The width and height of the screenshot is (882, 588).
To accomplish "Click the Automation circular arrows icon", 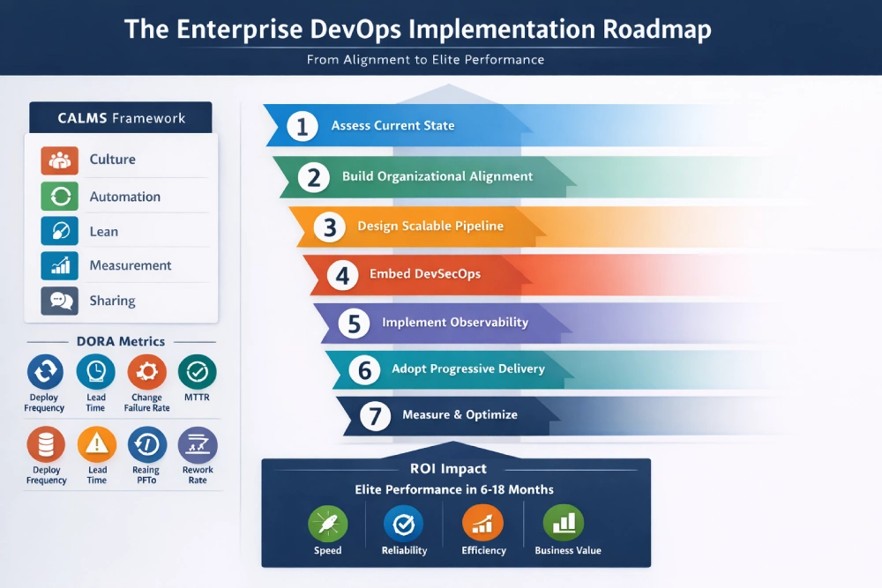I will point(61,195).
